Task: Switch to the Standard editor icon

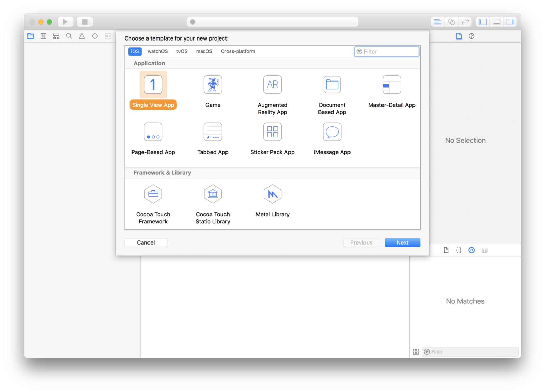Action: pyautogui.click(x=438, y=22)
